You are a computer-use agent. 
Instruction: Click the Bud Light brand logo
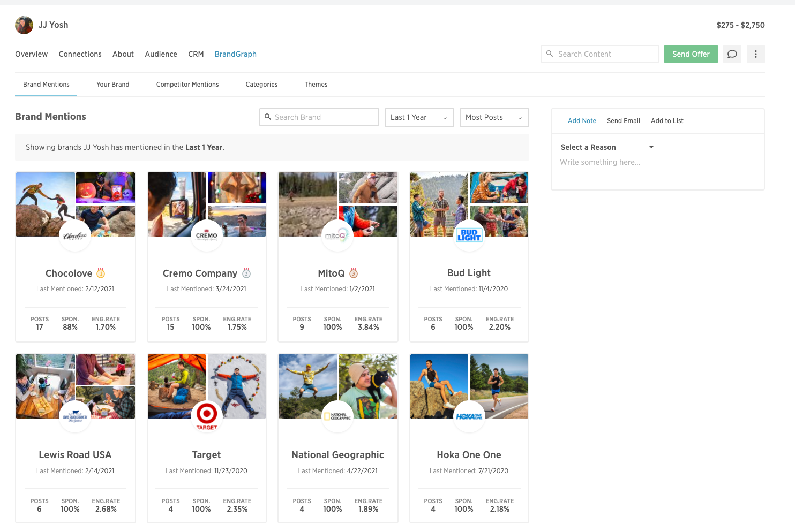[469, 235]
